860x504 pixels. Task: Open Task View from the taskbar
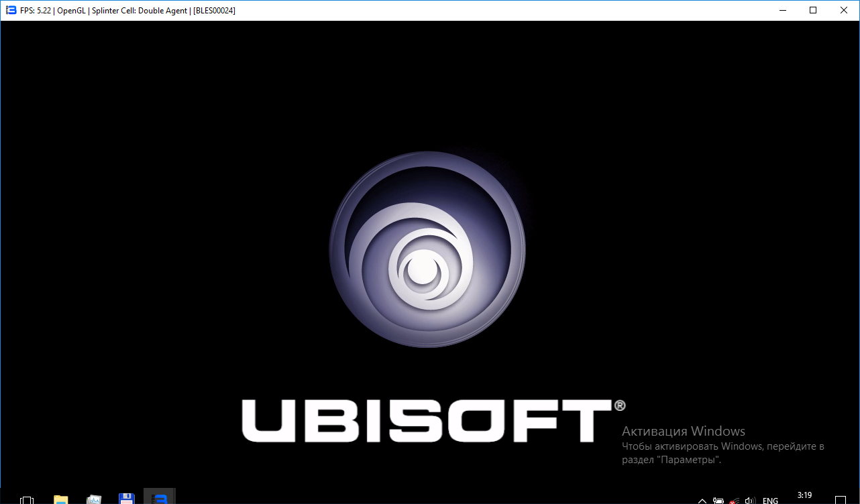coord(27,499)
